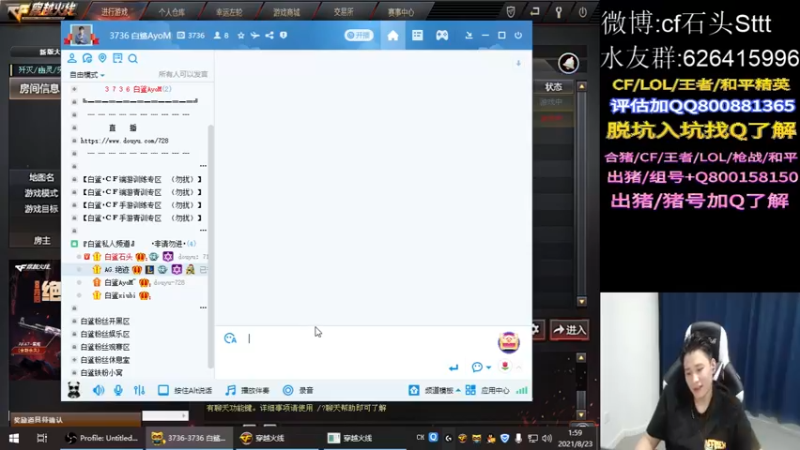Mute the speaker volume icon
The height and width of the screenshot is (450, 800).
coord(98,390)
